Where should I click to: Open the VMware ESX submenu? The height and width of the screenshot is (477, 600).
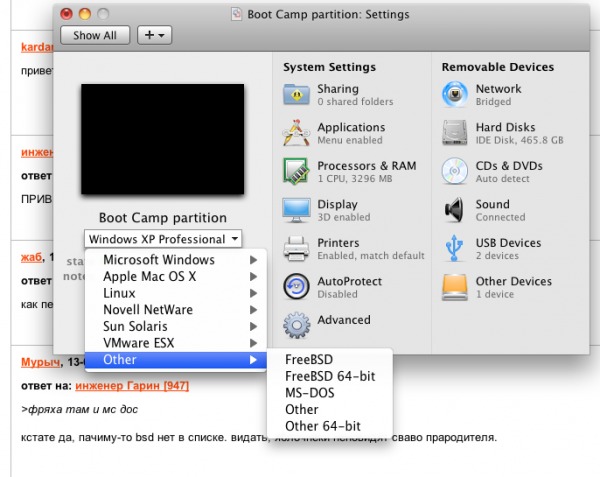(x=176, y=343)
